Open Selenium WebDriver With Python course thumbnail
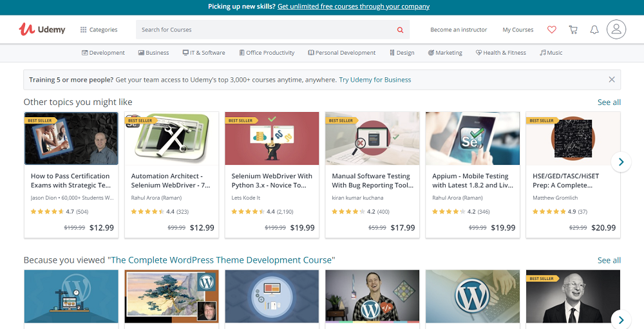 pyautogui.click(x=272, y=138)
